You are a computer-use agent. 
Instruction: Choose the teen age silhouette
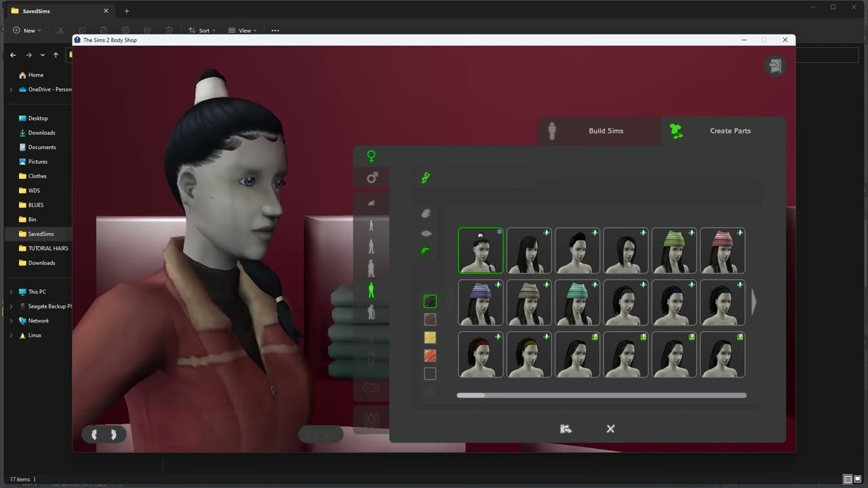(x=371, y=246)
